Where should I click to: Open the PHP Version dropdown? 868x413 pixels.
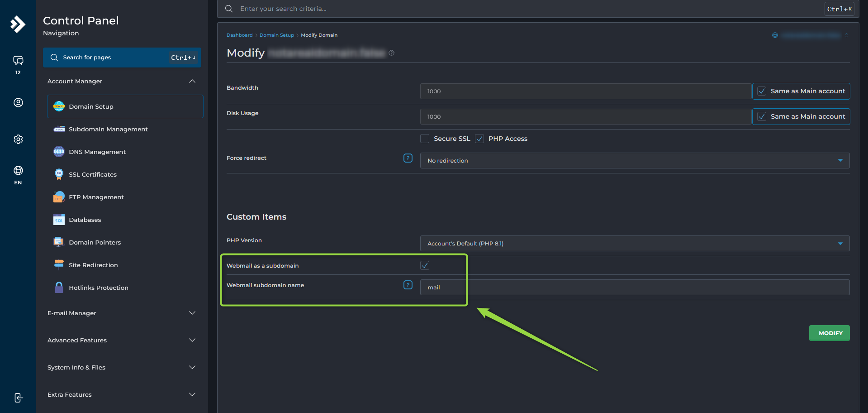[635, 244]
